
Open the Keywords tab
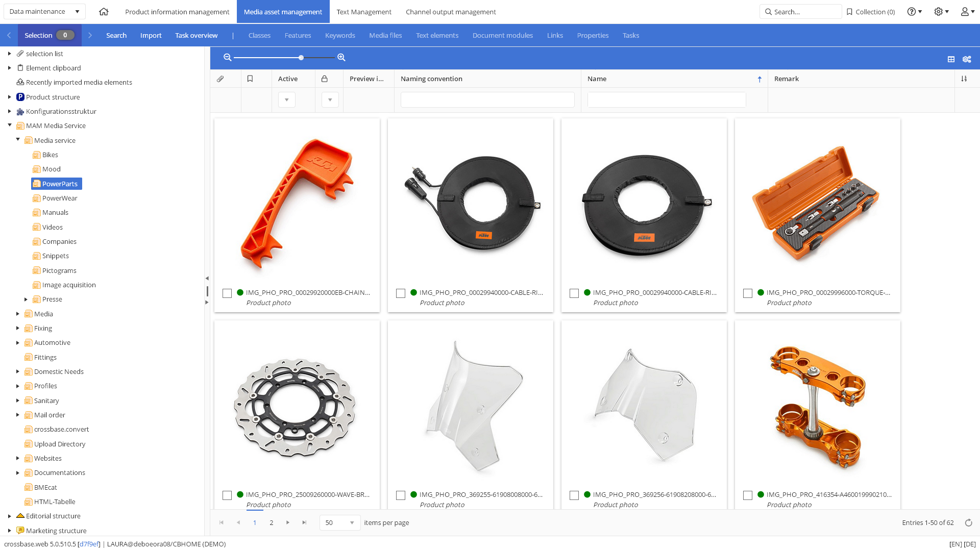340,35
